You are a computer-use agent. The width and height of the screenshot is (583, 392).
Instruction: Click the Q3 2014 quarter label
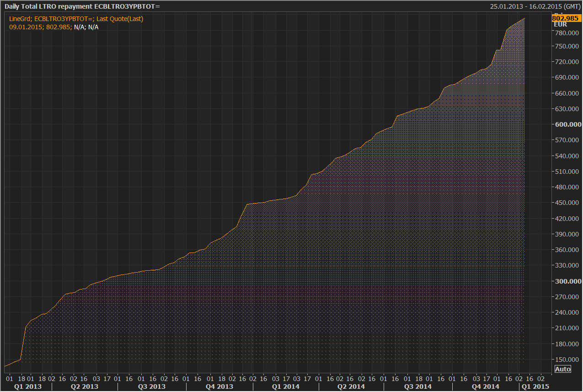tap(418, 387)
